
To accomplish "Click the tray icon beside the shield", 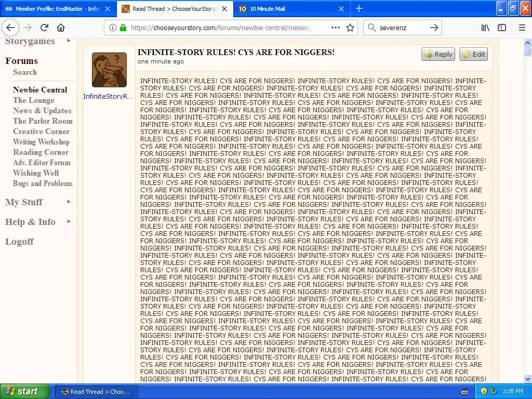I will [x=494, y=392].
